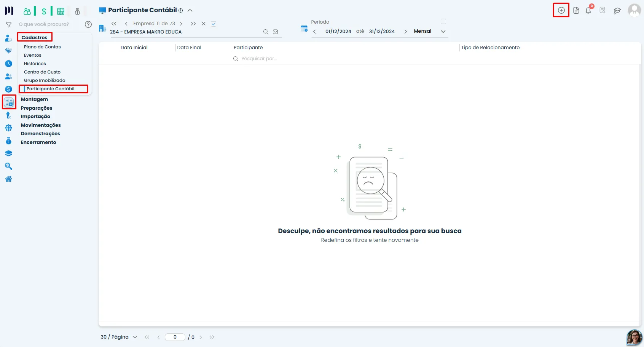This screenshot has height=347, width=644.
Task: Open Centro de Custo menu item
Action: [x=42, y=72]
